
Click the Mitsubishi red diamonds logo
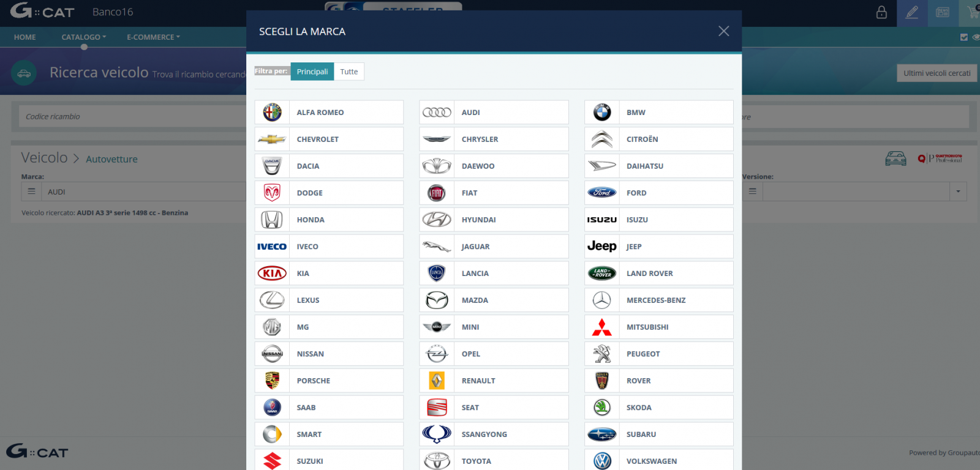tap(602, 327)
